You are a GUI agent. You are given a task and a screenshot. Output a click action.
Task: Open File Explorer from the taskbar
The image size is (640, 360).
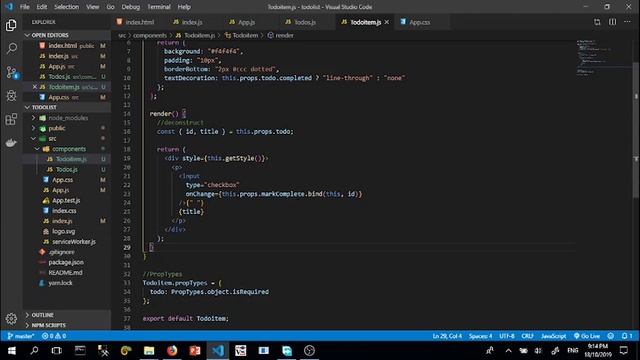point(149,351)
